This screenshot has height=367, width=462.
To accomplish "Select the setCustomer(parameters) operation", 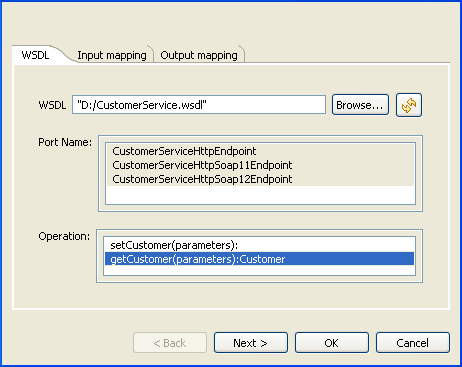I will [259, 245].
